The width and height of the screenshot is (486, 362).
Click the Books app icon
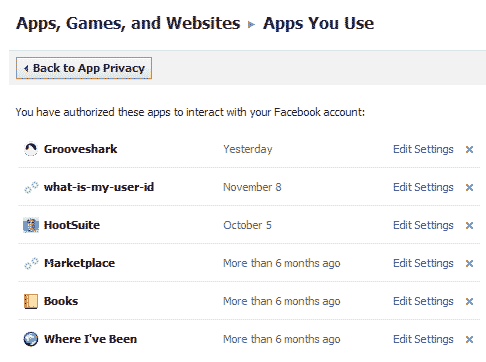click(31, 301)
